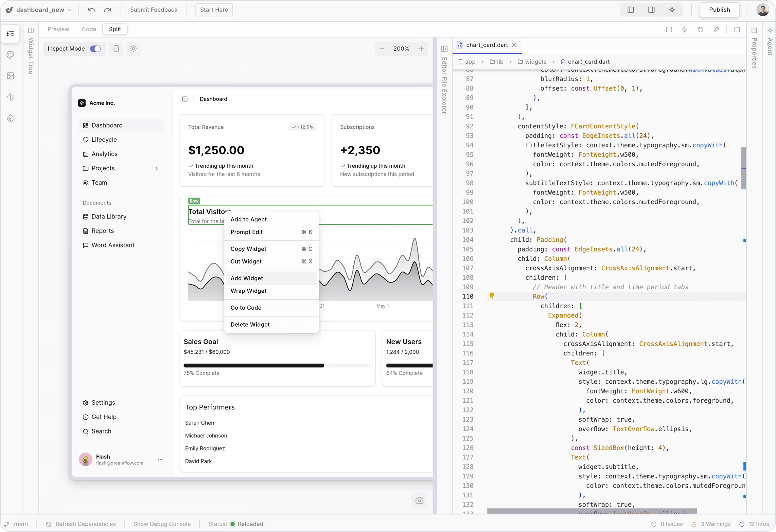This screenshot has height=532, width=776.
Task: Open the dashboard_new project dropdown
Action: (43, 10)
